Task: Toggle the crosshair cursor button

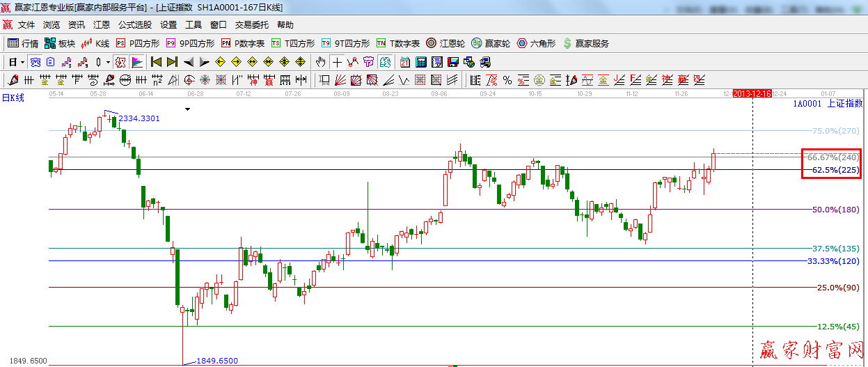Action: [337, 62]
